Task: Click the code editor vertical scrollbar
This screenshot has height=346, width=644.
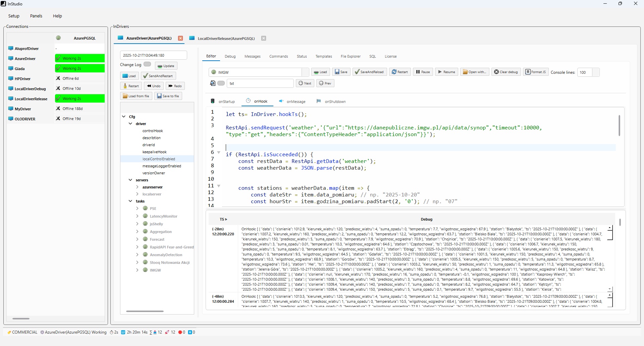Action: click(619, 126)
